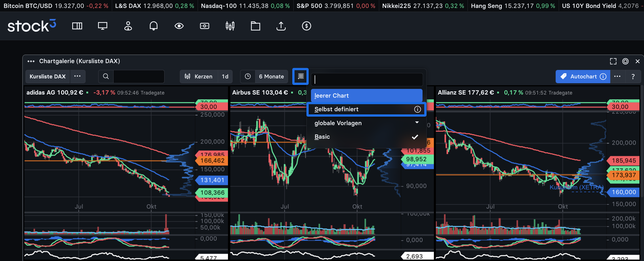Screen dimensions: 644x261
Task: Click adidas AG chart title
Action: coord(55,93)
